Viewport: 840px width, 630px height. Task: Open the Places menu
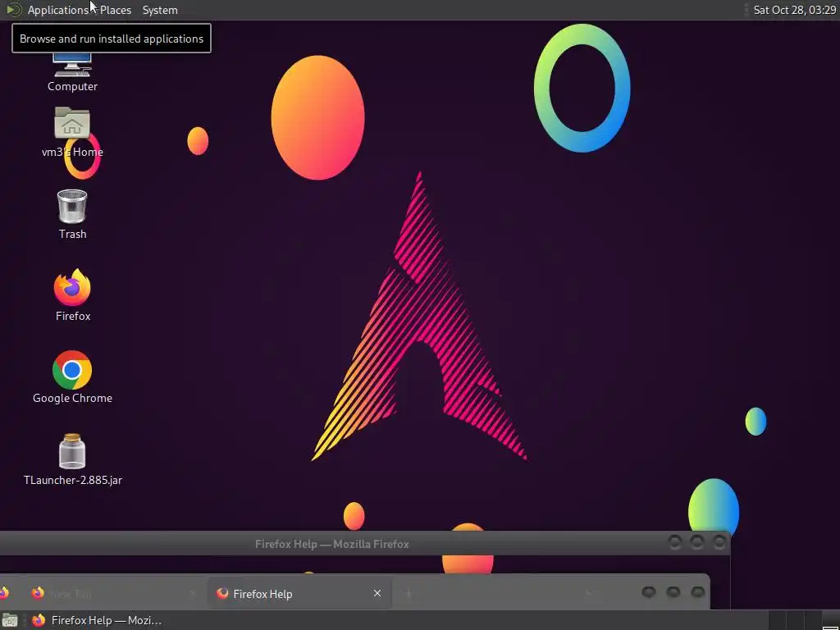point(115,10)
